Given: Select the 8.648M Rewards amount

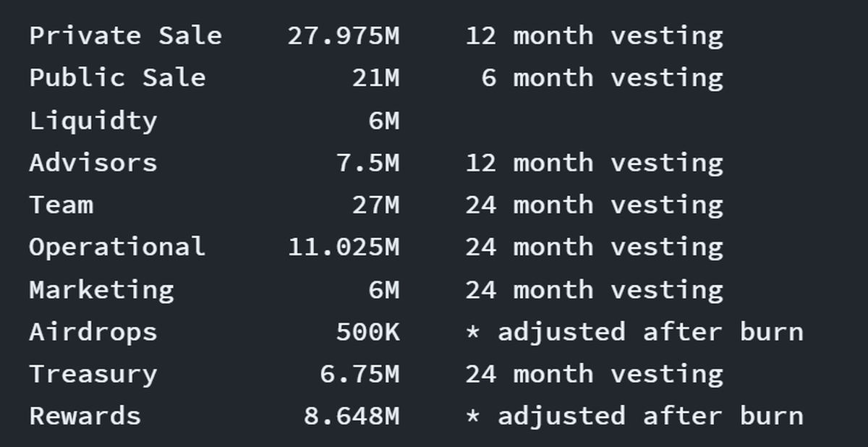Looking at the screenshot, I should point(351,416).
